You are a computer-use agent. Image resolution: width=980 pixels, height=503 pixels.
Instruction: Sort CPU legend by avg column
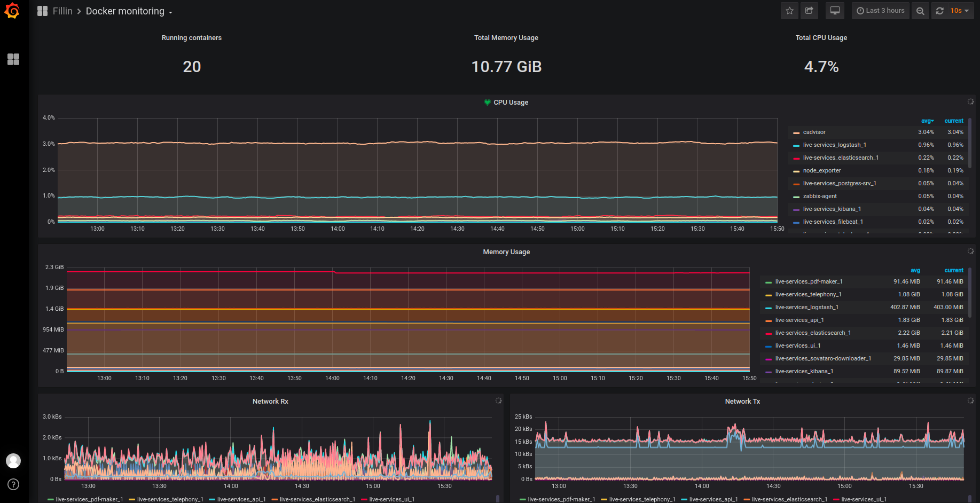coord(927,121)
